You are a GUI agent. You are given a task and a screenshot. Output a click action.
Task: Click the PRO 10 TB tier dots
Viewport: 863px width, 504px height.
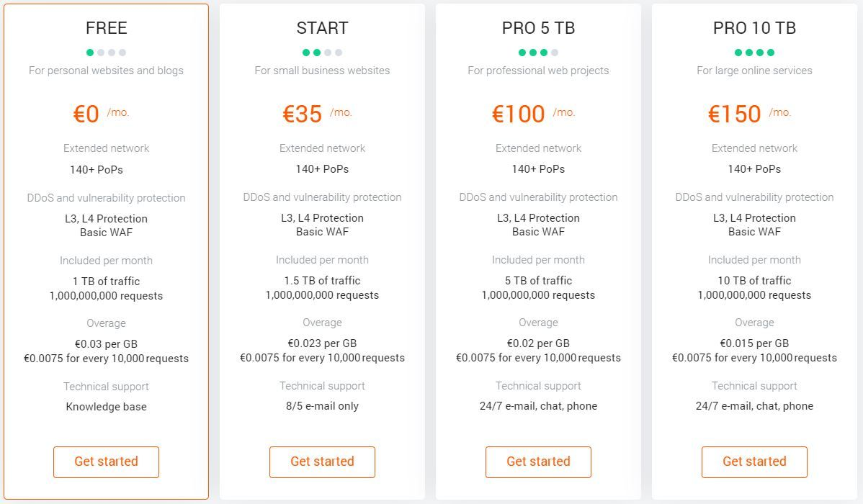click(754, 53)
